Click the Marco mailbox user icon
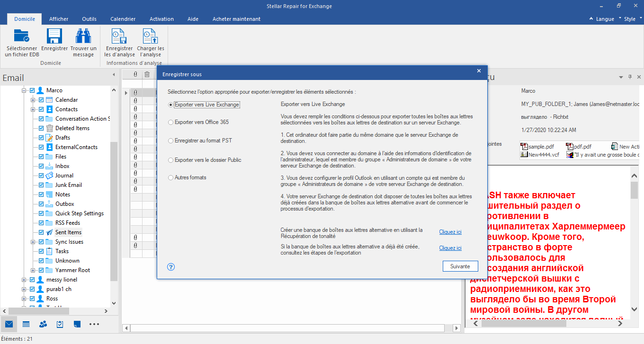 tap(41, 90)
